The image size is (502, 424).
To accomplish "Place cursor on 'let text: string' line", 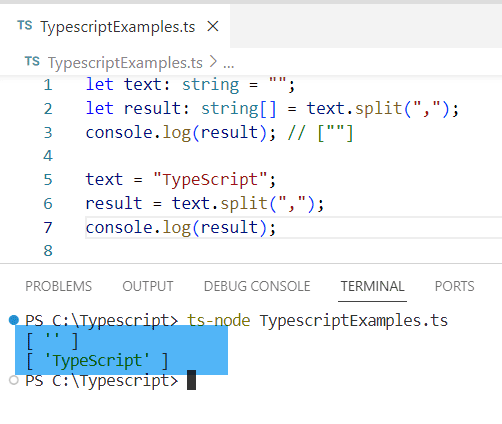I will (x=190, y=85).
